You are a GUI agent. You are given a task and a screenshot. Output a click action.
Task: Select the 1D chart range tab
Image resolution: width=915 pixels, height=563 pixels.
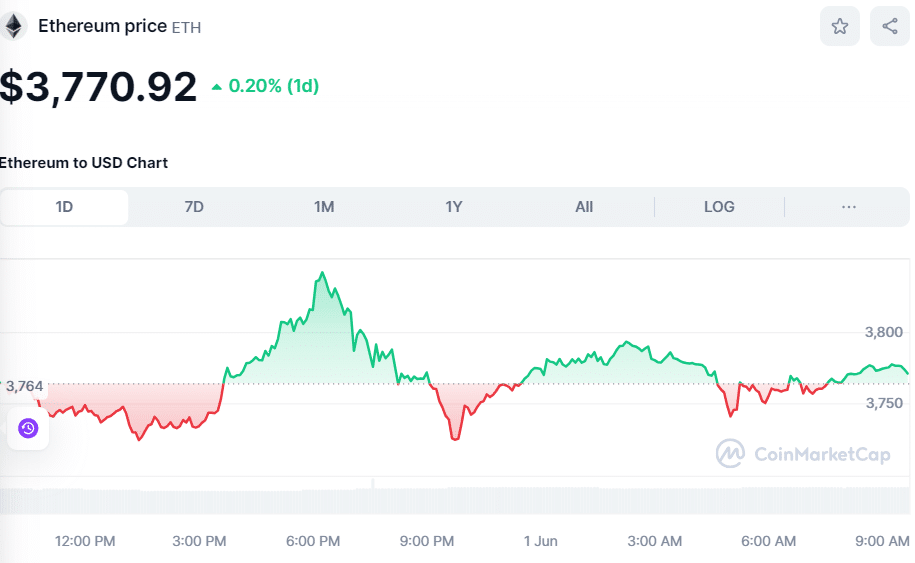[x=64, y=207]
